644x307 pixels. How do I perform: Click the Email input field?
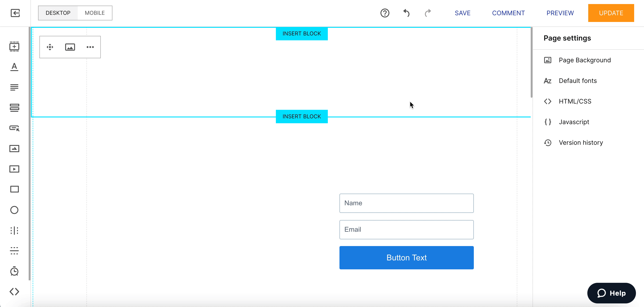tap(406, 229)
